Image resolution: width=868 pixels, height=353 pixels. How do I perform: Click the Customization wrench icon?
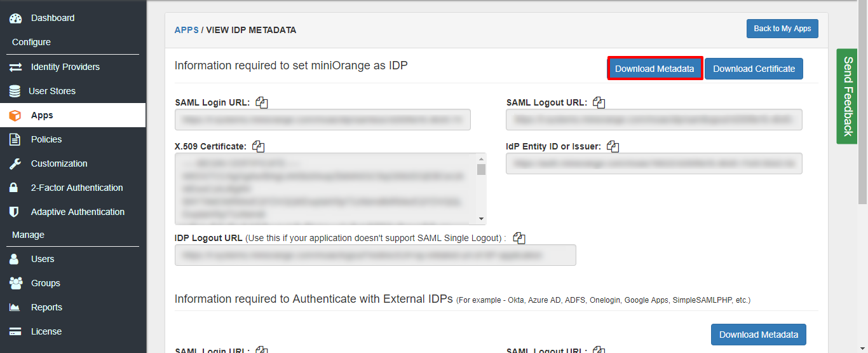point(15,163)
